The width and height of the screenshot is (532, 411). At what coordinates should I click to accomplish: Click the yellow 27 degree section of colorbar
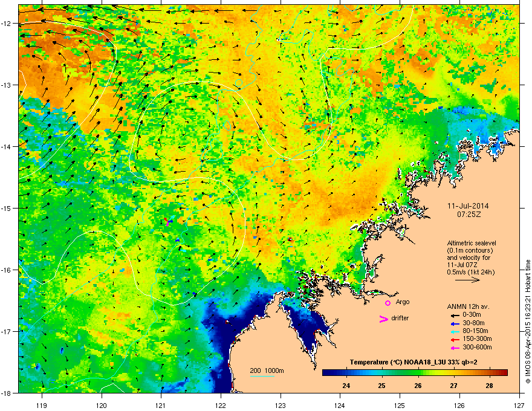click(x=453, y=373)
